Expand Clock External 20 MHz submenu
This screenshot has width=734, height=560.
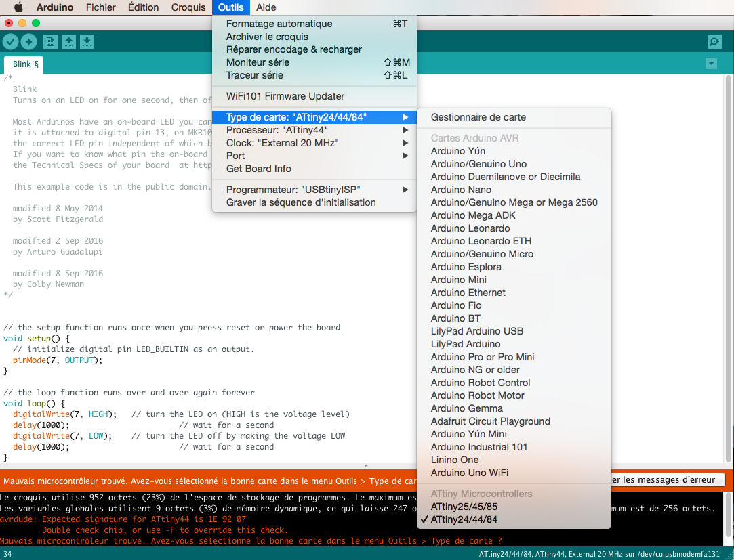(x=314, y=143)
